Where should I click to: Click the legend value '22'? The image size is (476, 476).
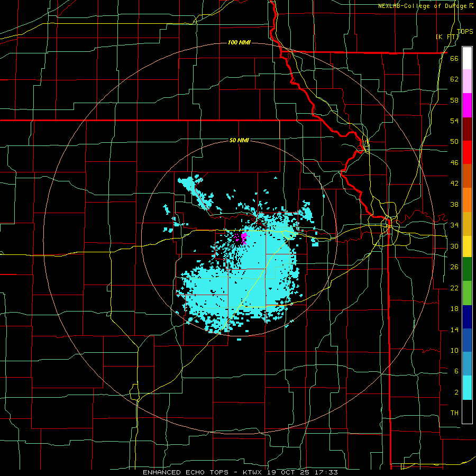454,288
